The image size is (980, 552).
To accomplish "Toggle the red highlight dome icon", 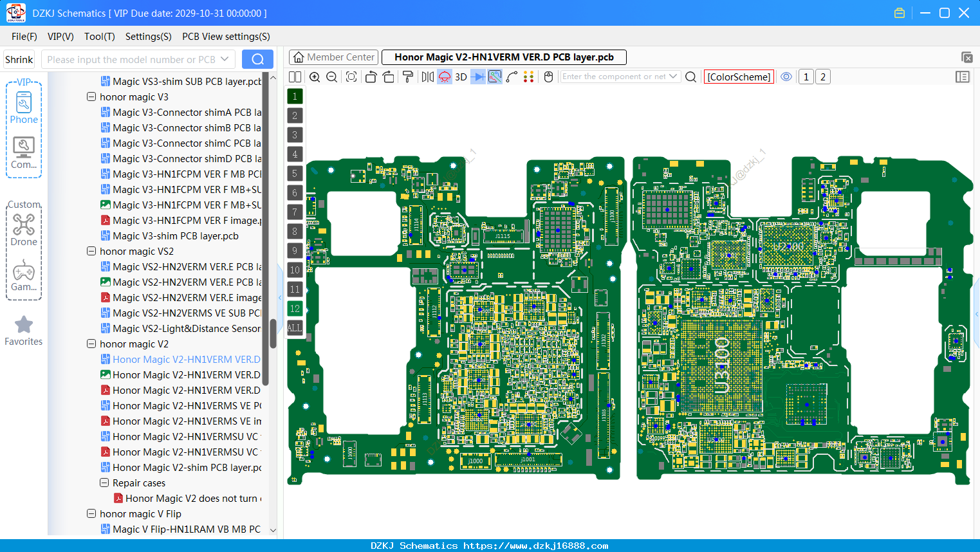I will coord(445,77).
